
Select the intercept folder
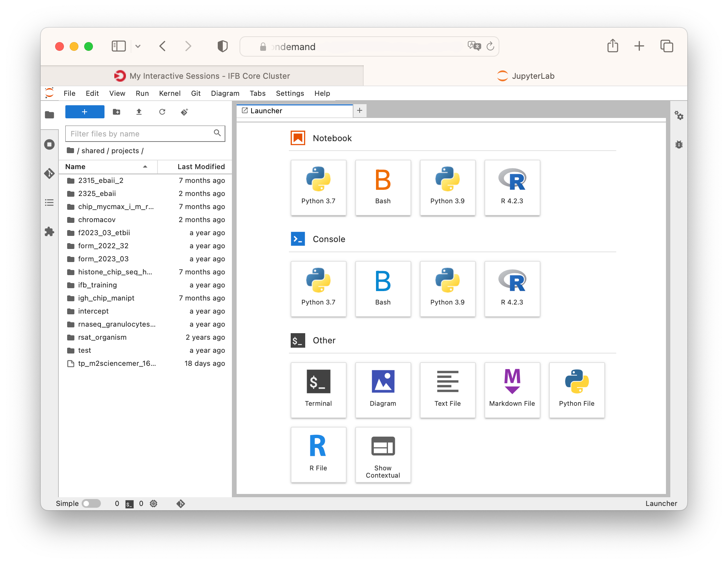(x=145, y=311)
